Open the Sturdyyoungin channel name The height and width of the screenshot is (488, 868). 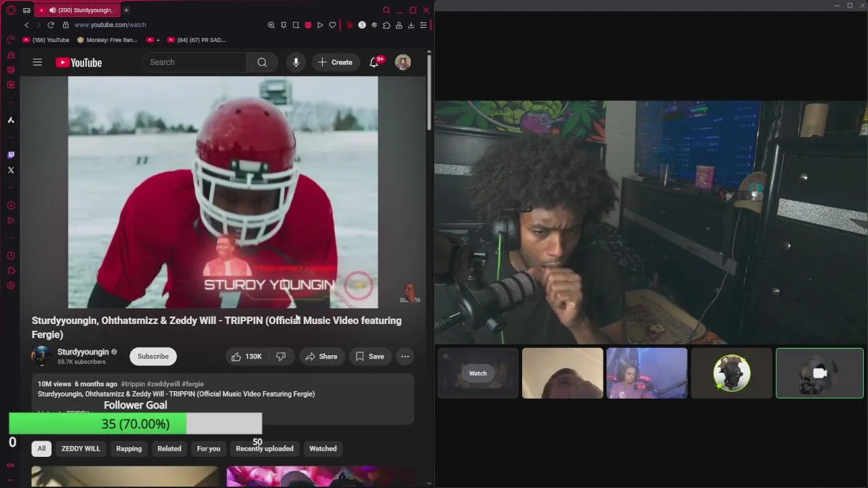(x=83, y=352)
